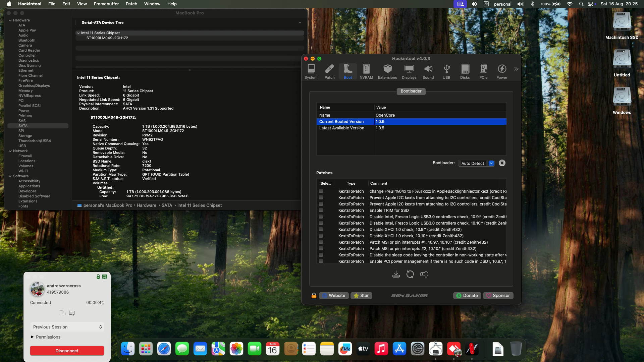Open the Previous Session dropdown
Screen dimensions: 644x362
67,327
